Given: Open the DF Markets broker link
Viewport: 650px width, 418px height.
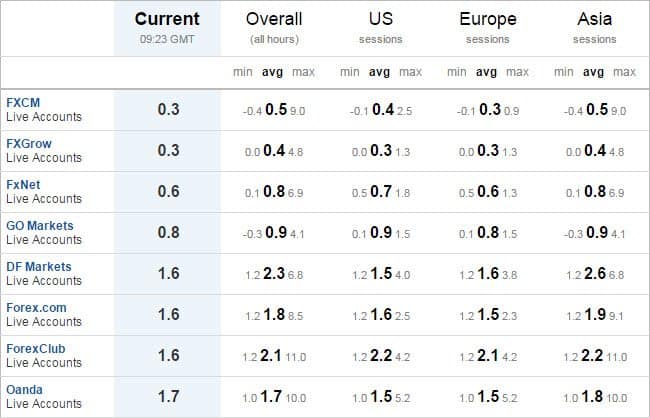Looking at the screenshot, I should tap(39, 267).
